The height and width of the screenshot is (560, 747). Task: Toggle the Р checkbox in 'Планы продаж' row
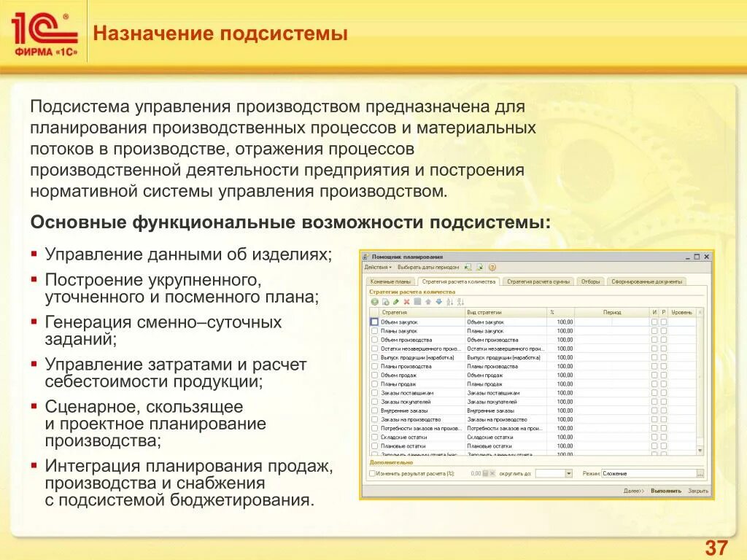click(x=664, y=384)
